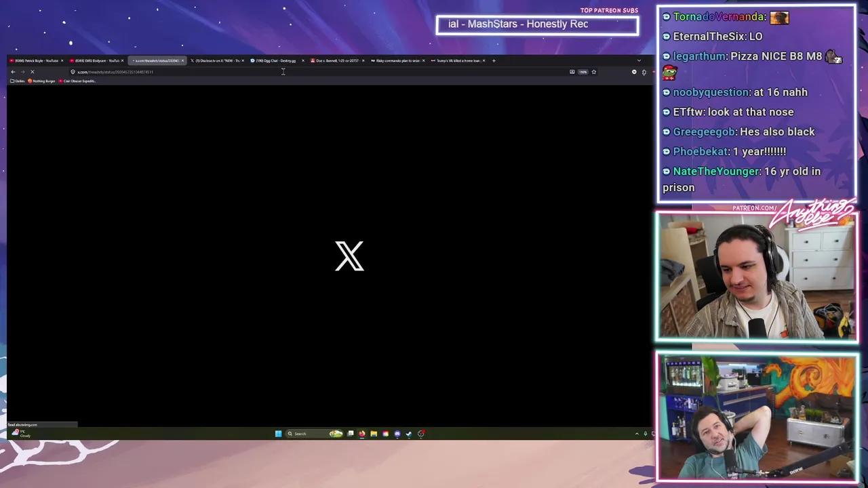This screenshot has height=488, width=868.
Task: Open the Dgg Chat Destiny.gg tab
Action: pyautogui.click(x=276, y=60)
